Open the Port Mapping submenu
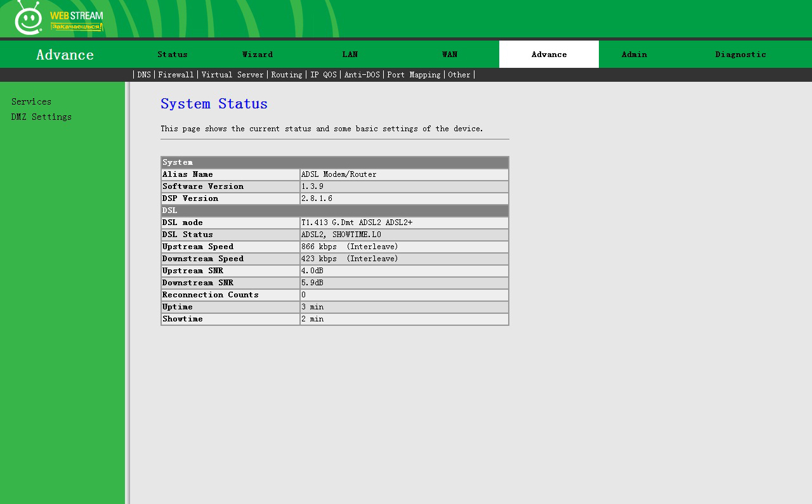This screenshot has height=504, width=812. (414, 75)
